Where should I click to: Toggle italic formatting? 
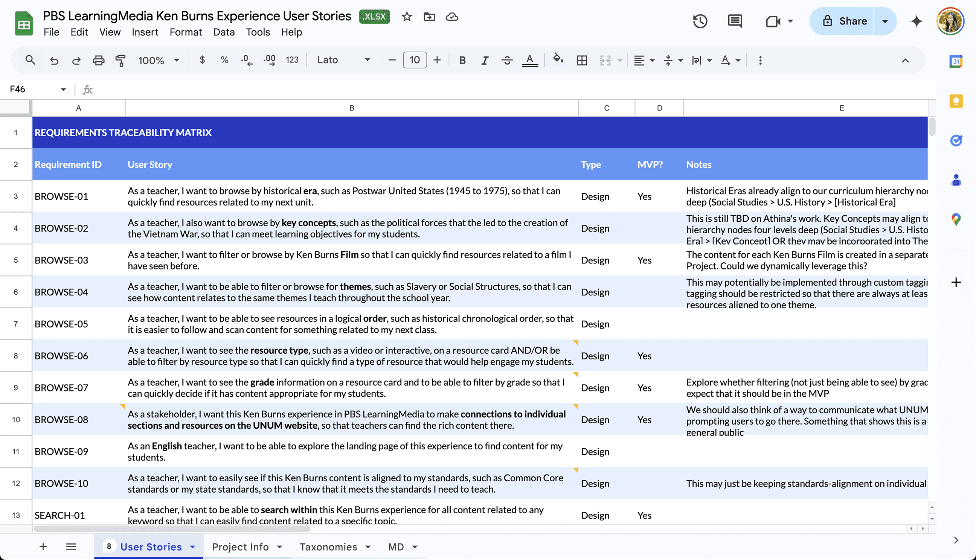pyautogui.click(x=485, y=60)
